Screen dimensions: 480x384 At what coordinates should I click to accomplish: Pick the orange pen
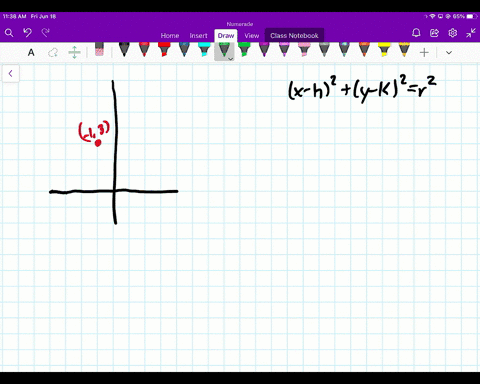click(364, 49)
